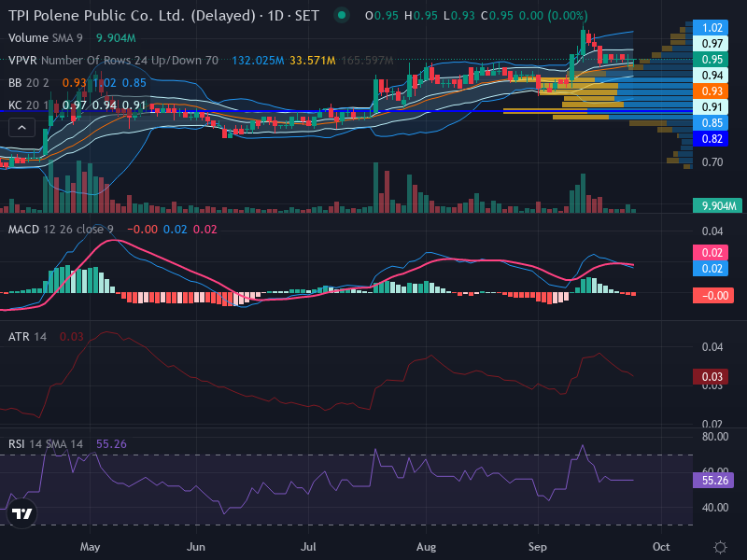Click the 0.85 lower band price label
Image resolution: width=747 pixels, height=560 pixels.
point(711,123)
